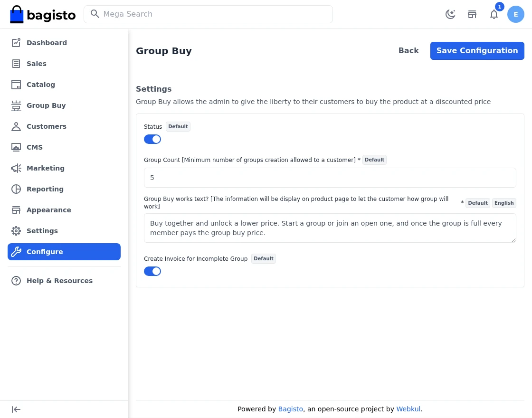Open Reporting menu item
The width and height of the screenshot is (532, 418).
64,189
